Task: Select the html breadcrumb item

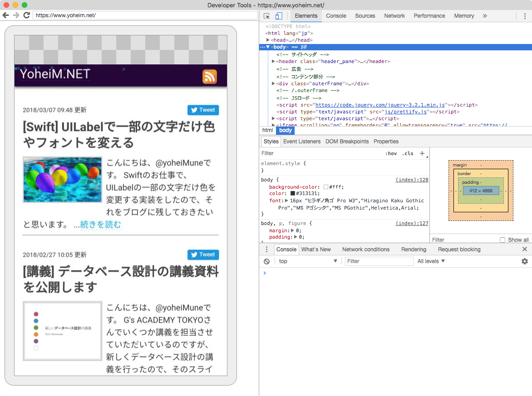Action: pos(267,130)
